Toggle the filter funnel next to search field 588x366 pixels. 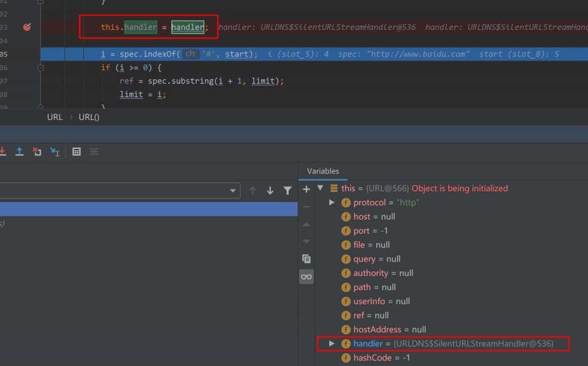coord(287,189)
